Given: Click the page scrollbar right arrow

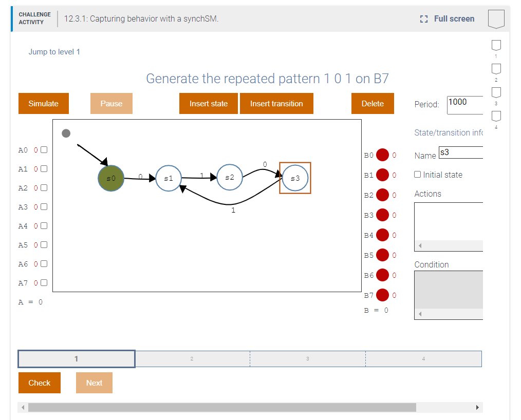Looking at the screenshot, I should click(x=477, y=407).
